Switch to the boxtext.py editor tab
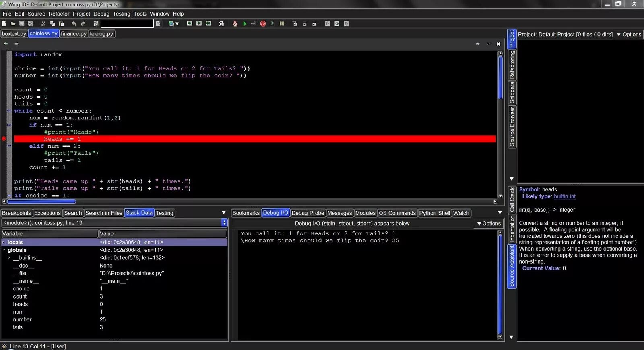 pos(14,34)
